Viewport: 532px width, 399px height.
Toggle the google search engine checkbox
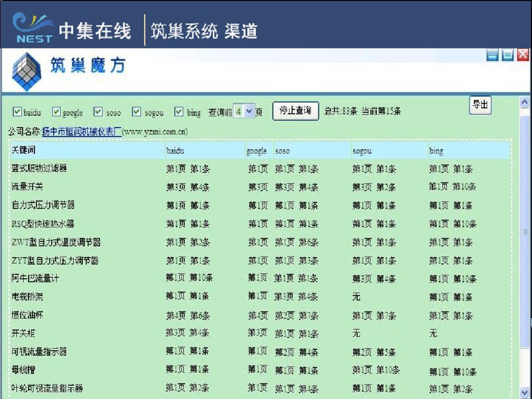[56, 112]
